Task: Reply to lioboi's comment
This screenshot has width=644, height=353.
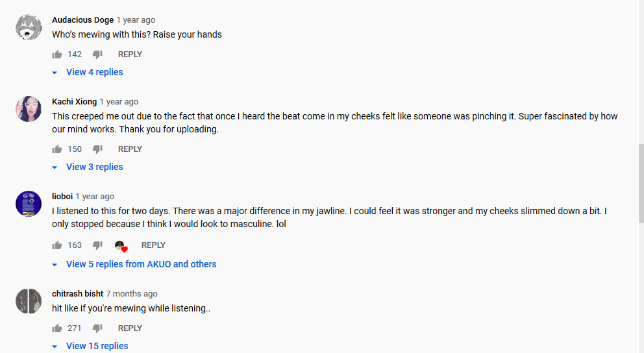Action: pos(153,245)
